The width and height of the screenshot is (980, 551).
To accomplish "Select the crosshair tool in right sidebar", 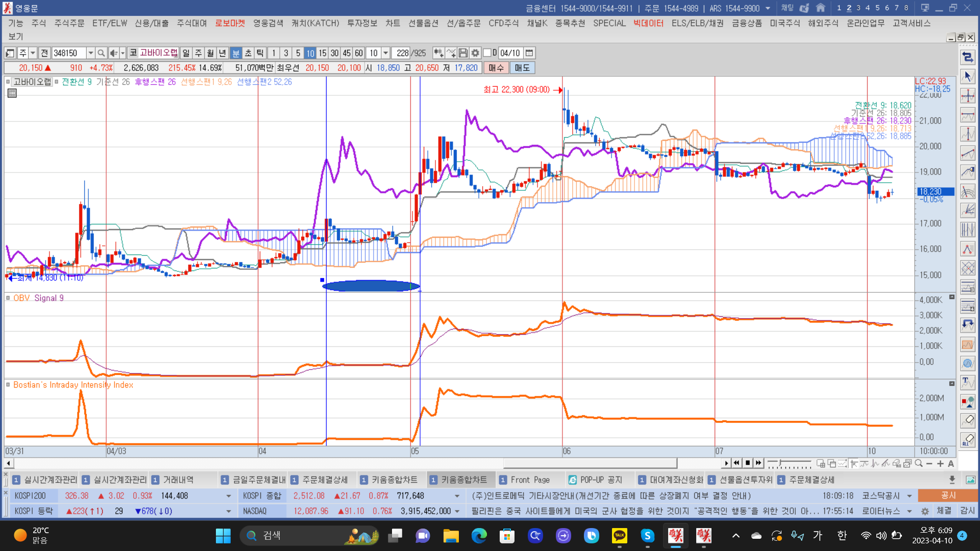I will coord(968,96).
